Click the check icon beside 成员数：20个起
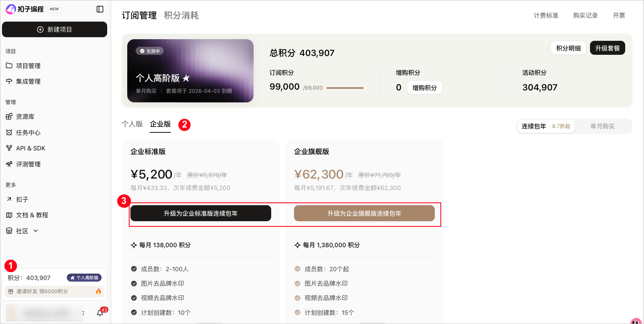The image size is (644, 324). coord(298,269)
